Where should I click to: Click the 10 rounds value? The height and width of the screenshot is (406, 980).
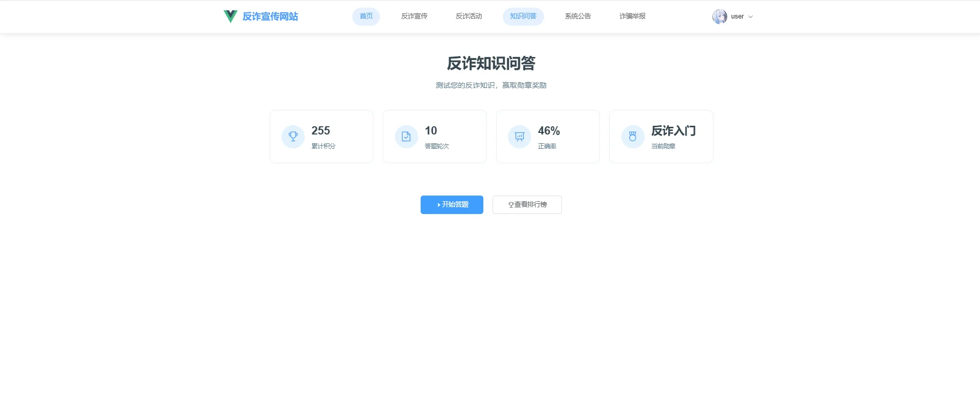click(x=431, y=131)
